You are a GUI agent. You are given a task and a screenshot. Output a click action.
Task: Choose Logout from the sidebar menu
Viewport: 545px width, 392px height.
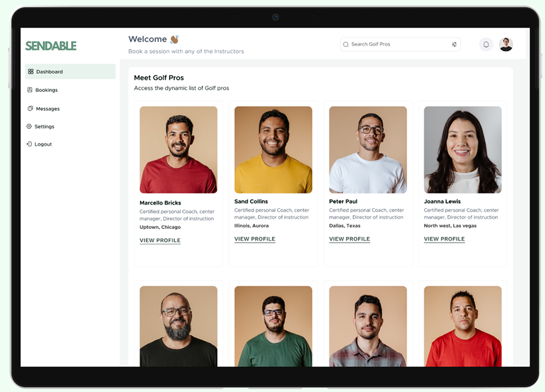43,144
